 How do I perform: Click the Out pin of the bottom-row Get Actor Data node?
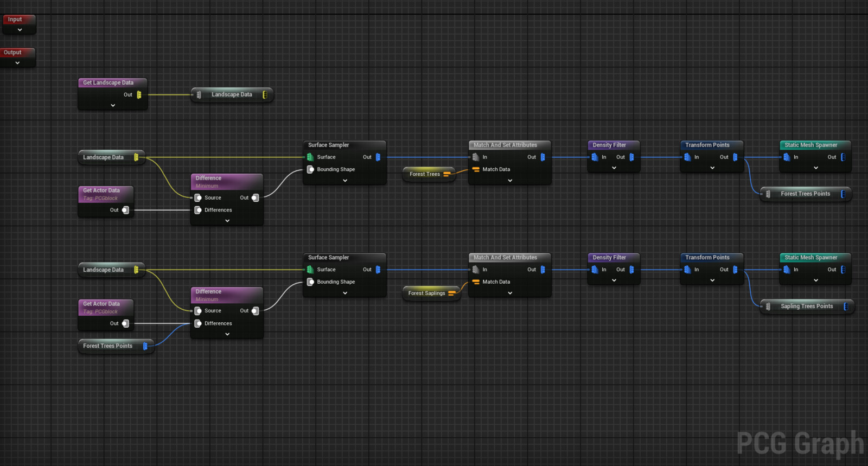pos(125,323)
